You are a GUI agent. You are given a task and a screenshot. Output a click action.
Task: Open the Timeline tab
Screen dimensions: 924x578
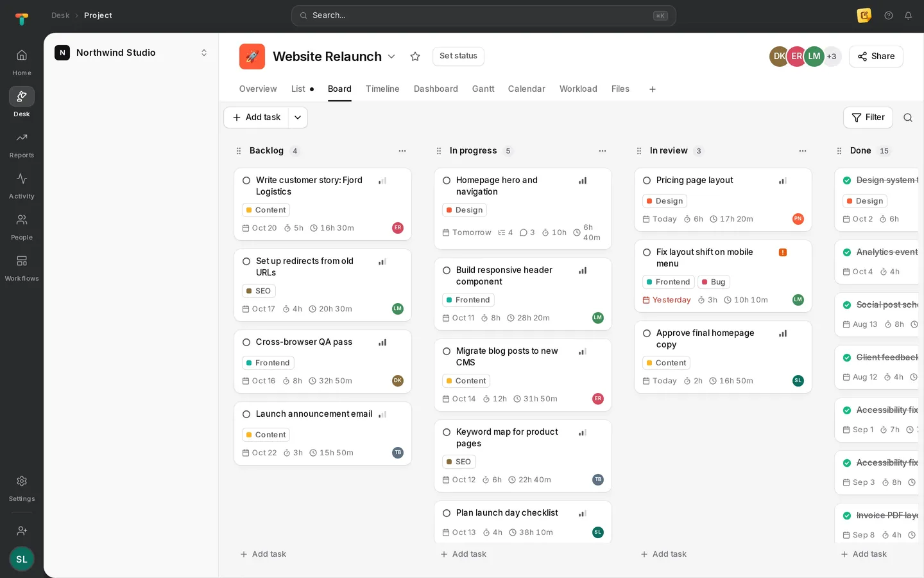click(x=382, y=89)
